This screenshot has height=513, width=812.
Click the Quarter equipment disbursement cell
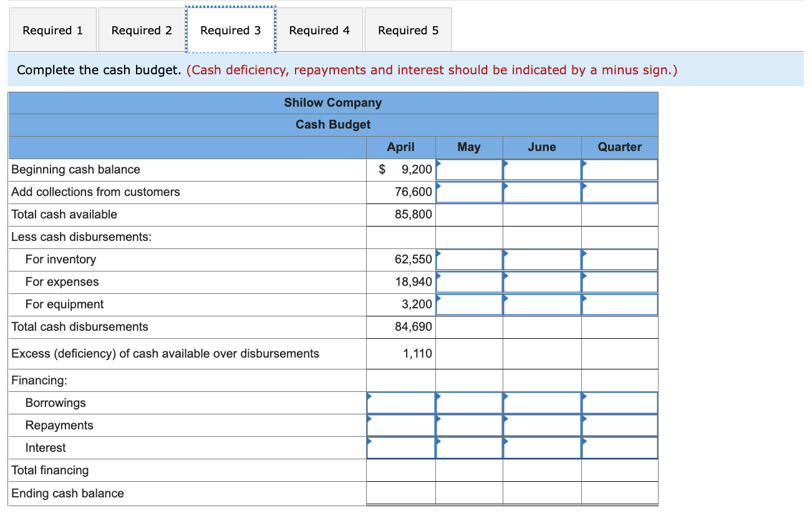(619, 304)
